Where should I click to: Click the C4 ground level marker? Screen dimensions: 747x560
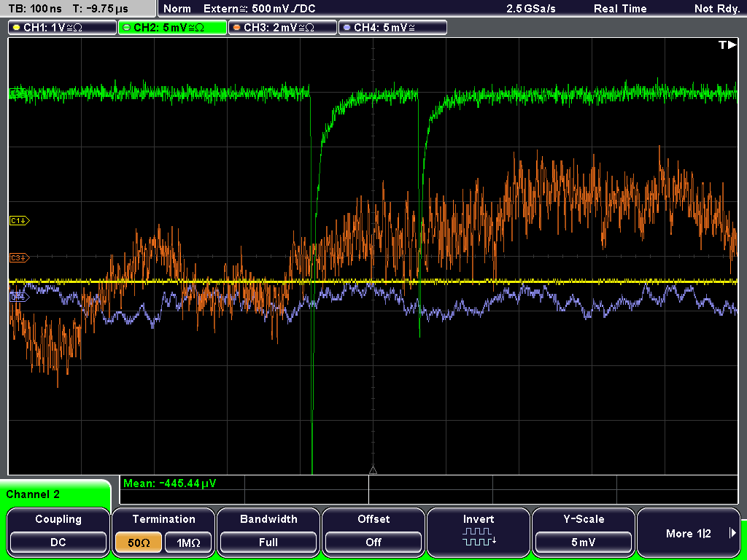pos(20,297)
